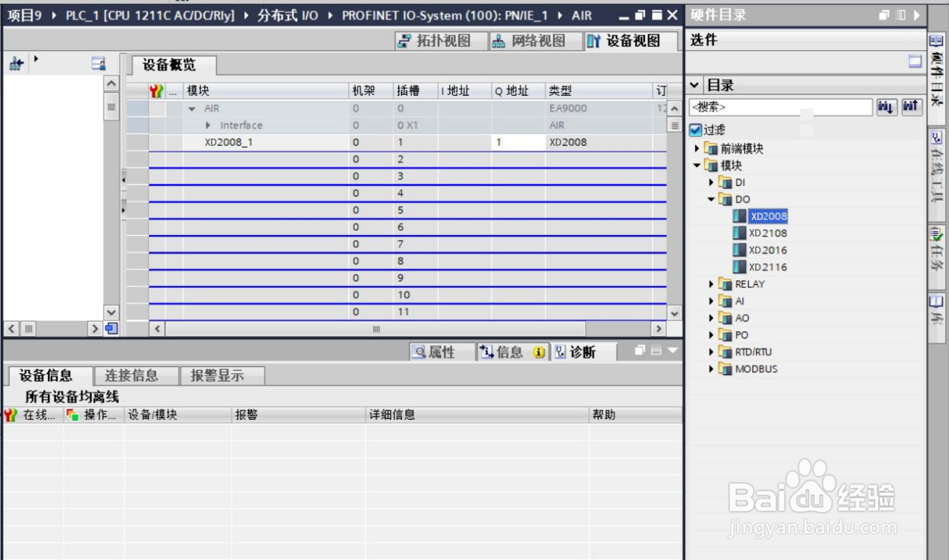949x560 pixels.
Task: Collapse the hardware catalog panel arrow
Action: (916, 14)
